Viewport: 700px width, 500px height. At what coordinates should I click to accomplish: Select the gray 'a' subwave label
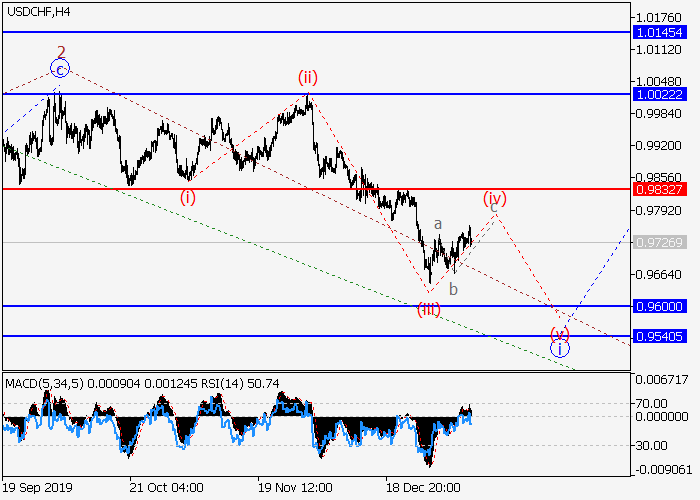point(437,225)
